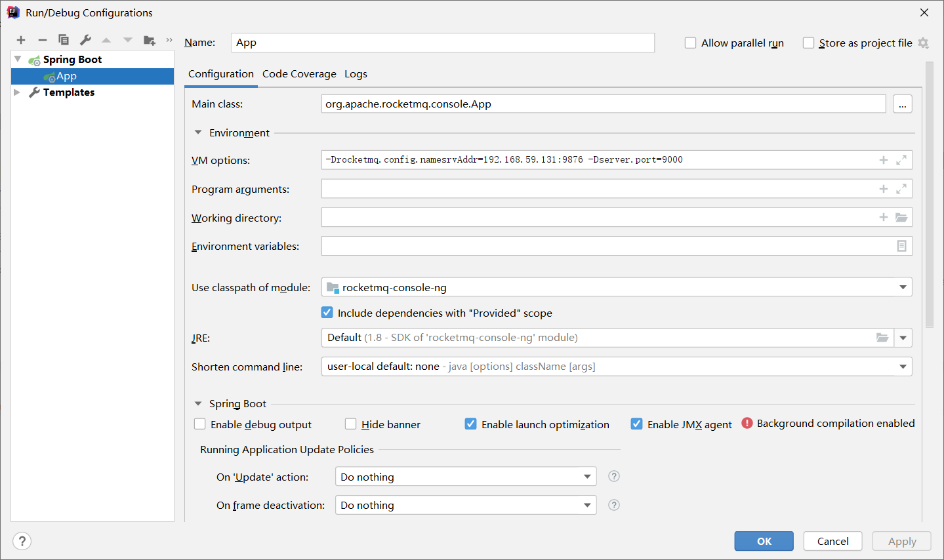The image size is (944, 560).
Task: Switch to Configuration tab
Action: 221,74
